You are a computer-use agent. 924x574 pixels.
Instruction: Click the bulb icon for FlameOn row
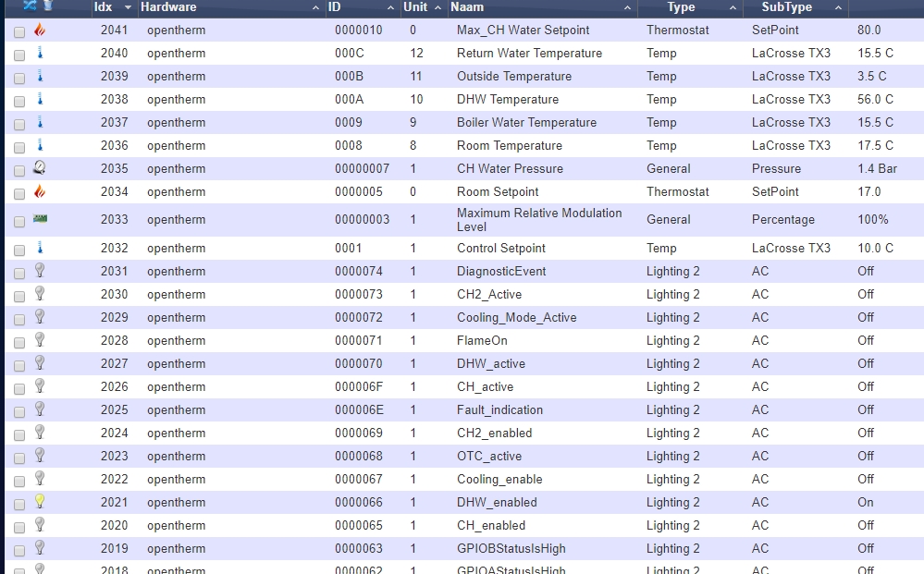(40, 340)
